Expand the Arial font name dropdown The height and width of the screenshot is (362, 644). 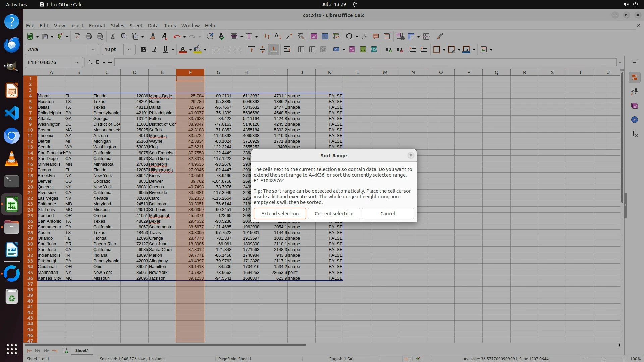(x=93, y=49)
